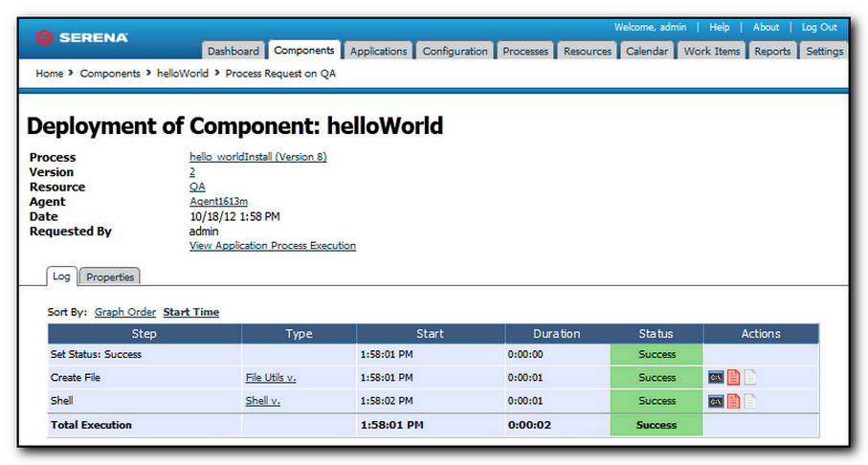Image resolution: width=868 pixels, height=465 pixels.
Task: Open the Configuration tab
Action: coord(455,51)
